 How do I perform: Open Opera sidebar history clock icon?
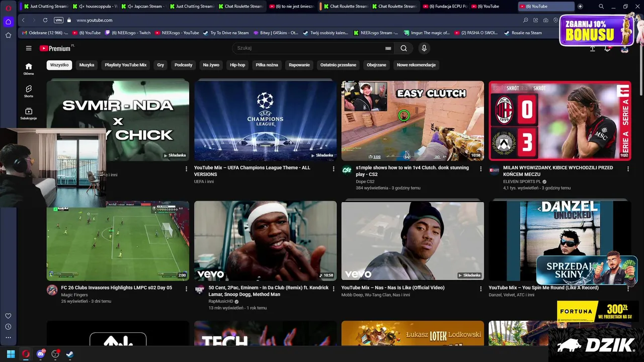pos(8,327)
